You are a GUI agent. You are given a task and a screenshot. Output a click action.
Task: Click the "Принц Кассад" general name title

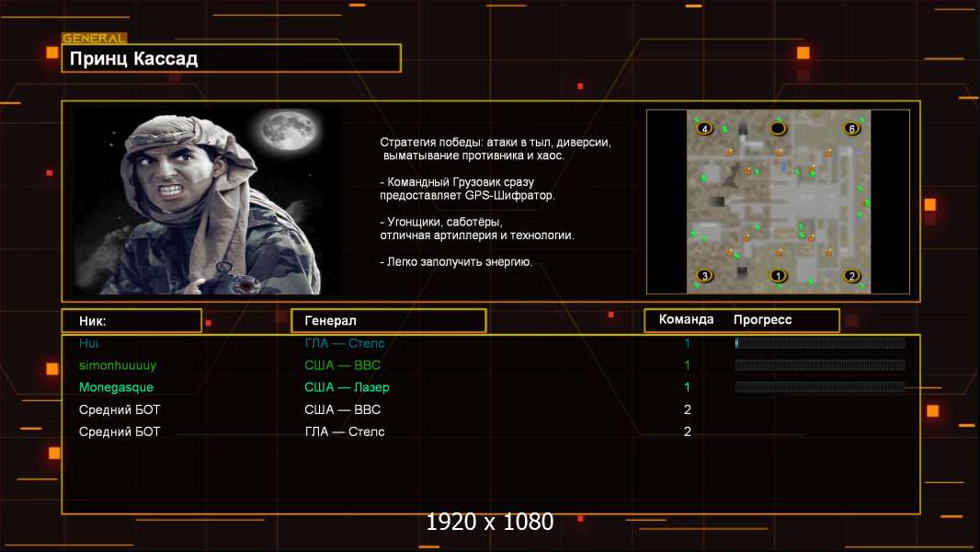coord(134,60)
